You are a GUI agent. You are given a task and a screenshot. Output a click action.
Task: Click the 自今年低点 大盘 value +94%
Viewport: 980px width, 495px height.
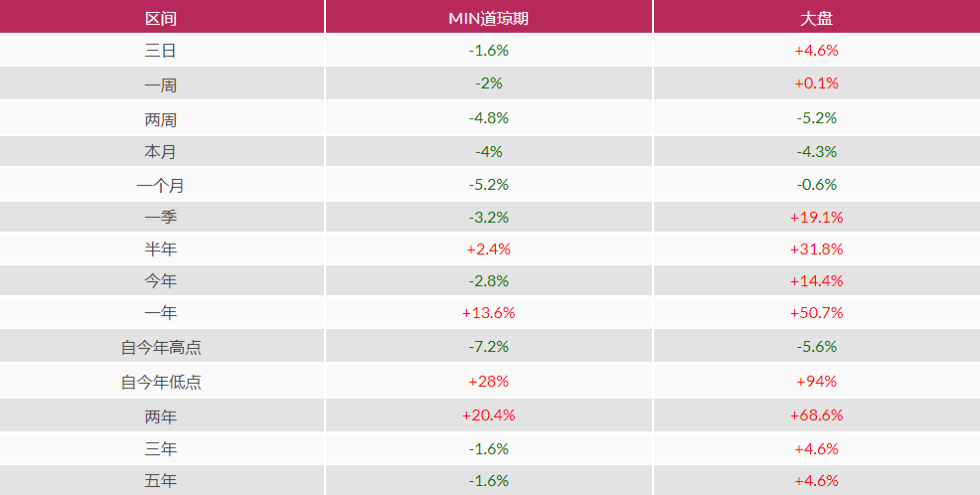click(x=816, y=381)
